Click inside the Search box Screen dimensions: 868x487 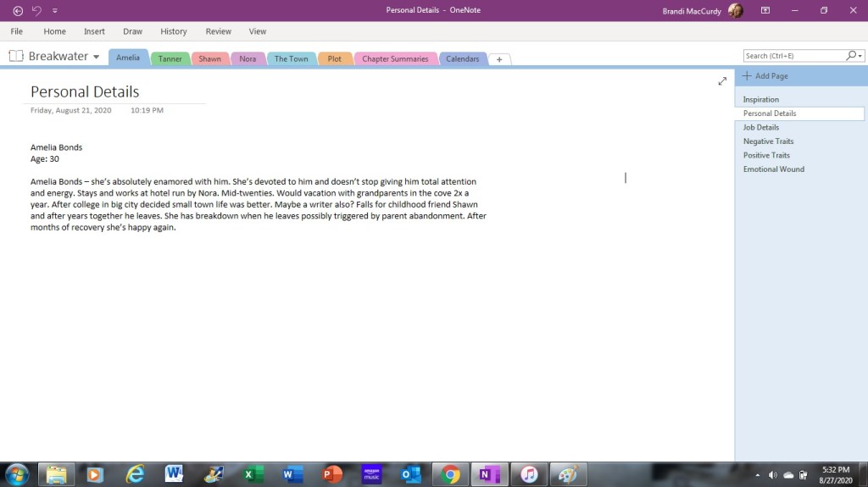793,56
